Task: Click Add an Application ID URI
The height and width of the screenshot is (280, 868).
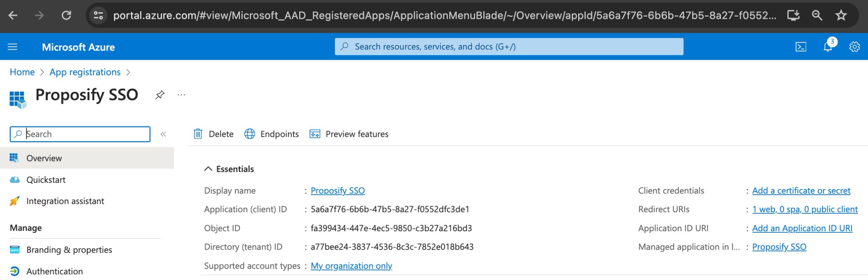Action: pyautogui.click(x=802, y=228)
